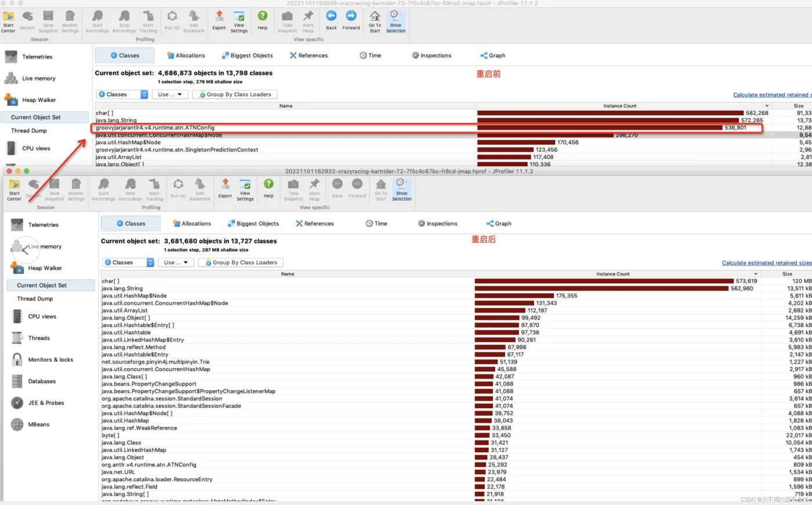Open Telemetries section in bottom window sidebar

coord(43,225)
